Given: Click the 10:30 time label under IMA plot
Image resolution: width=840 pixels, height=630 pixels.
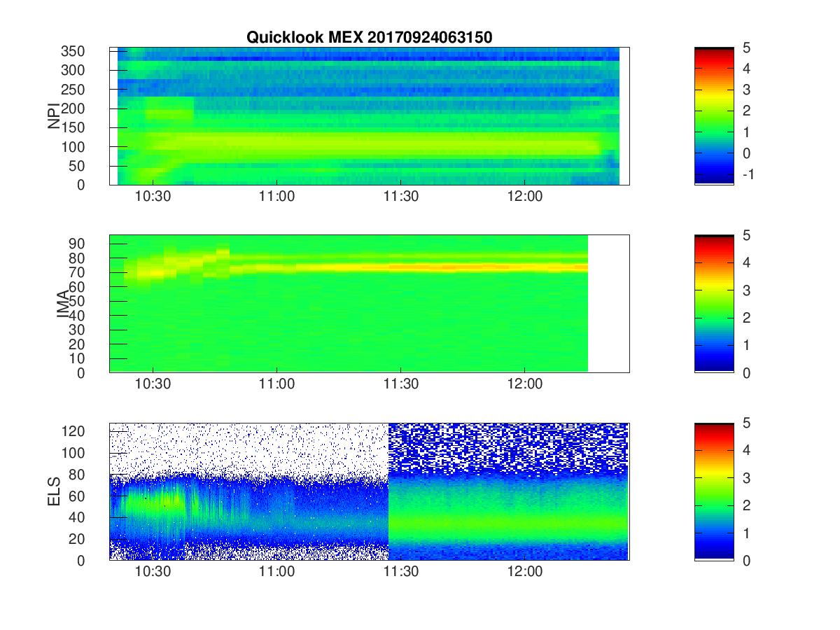Looking at the screenshot, I should 153,384.
